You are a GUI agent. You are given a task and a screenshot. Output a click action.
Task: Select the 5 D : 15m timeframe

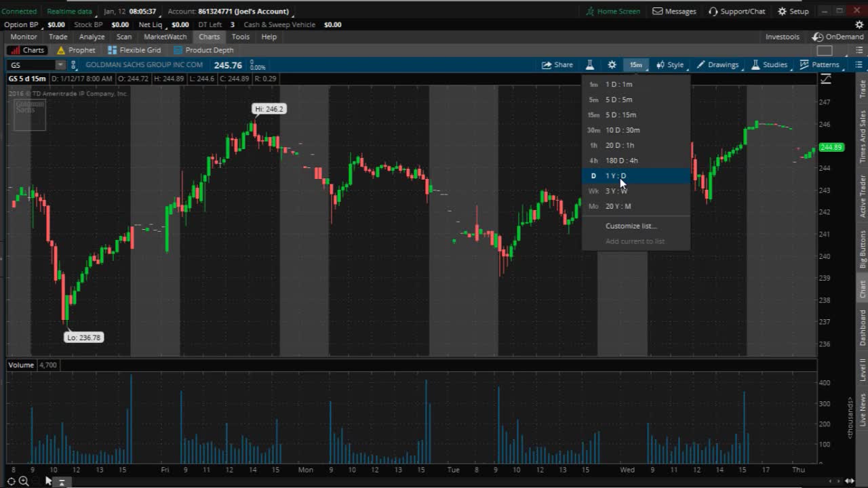click(x=635, y=115)
